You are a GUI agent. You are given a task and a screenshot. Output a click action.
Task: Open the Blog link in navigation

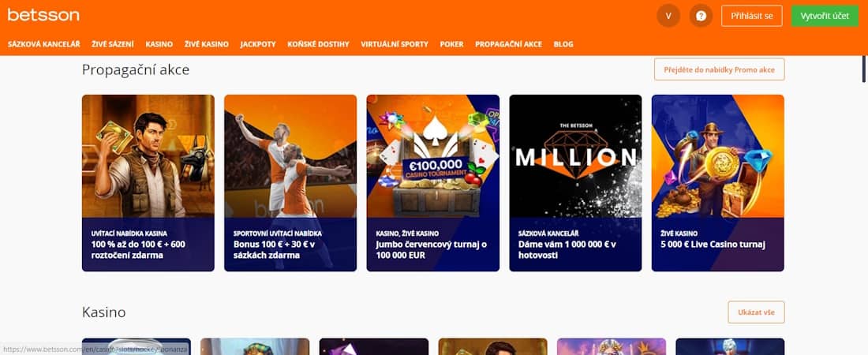563,44
